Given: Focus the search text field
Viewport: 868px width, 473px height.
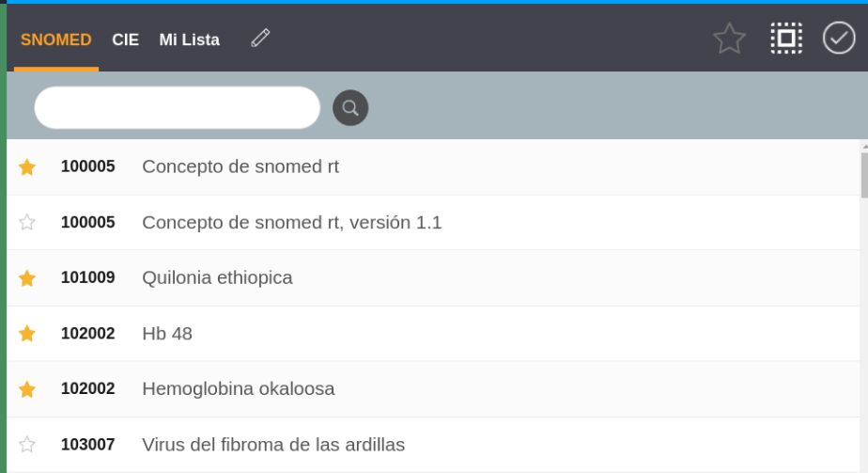Looking at the screenshot, I should [178, 107].
